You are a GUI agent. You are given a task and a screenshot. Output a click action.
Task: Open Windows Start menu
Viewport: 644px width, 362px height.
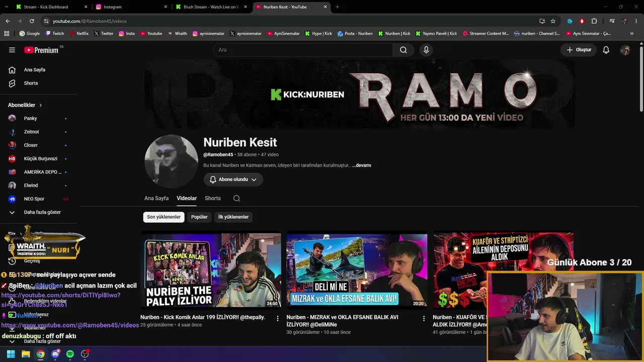tap(11, 354)
